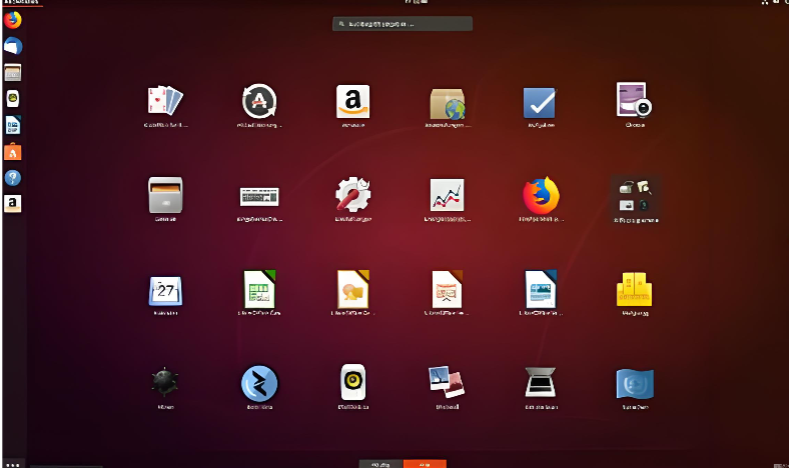Open the Shotwell photo manager
This screenshot has height=468, width=789.
point(447,382)
